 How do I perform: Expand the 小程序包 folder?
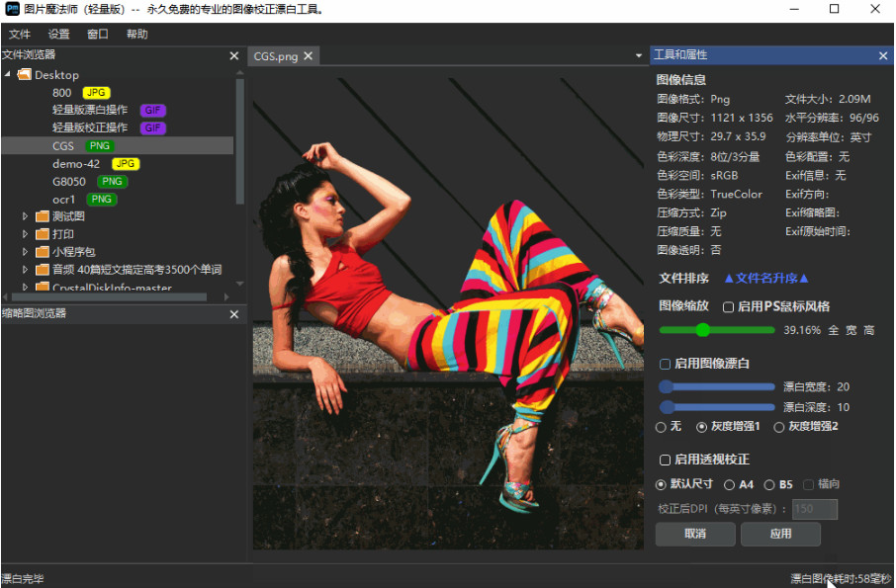coord(25,252)
